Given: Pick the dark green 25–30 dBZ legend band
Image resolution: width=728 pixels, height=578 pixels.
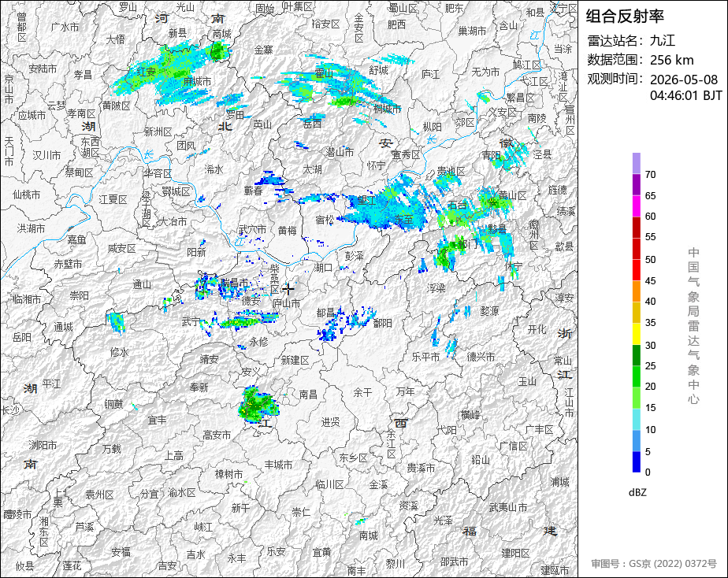Looking at the screenshot, I should click(636, 355).
